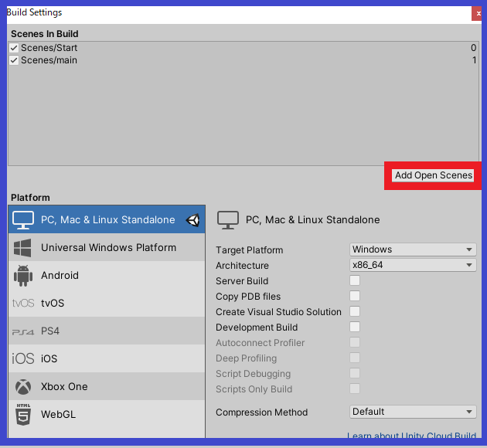Click the WebGL HTML5 icon
Viewport: 487px width, 448px height.
[x=23, y=414]
